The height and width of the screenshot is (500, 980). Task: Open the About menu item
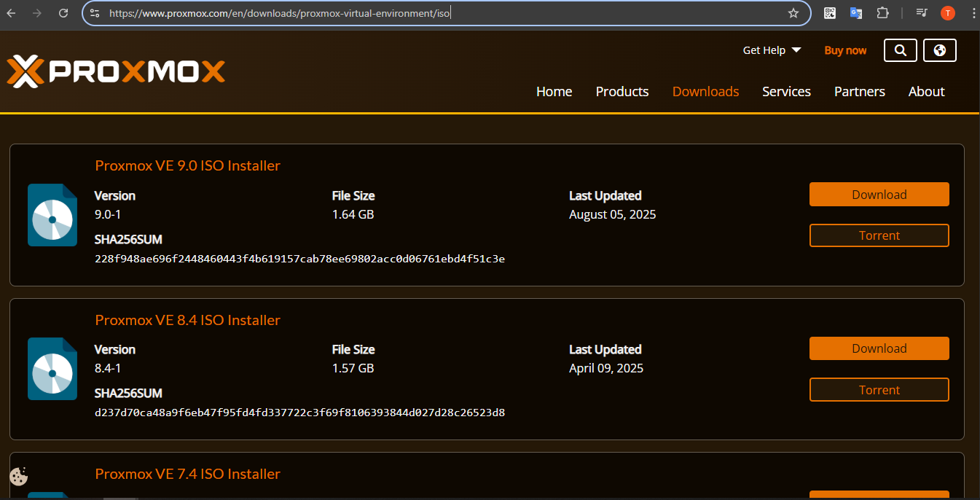point(926,91)
